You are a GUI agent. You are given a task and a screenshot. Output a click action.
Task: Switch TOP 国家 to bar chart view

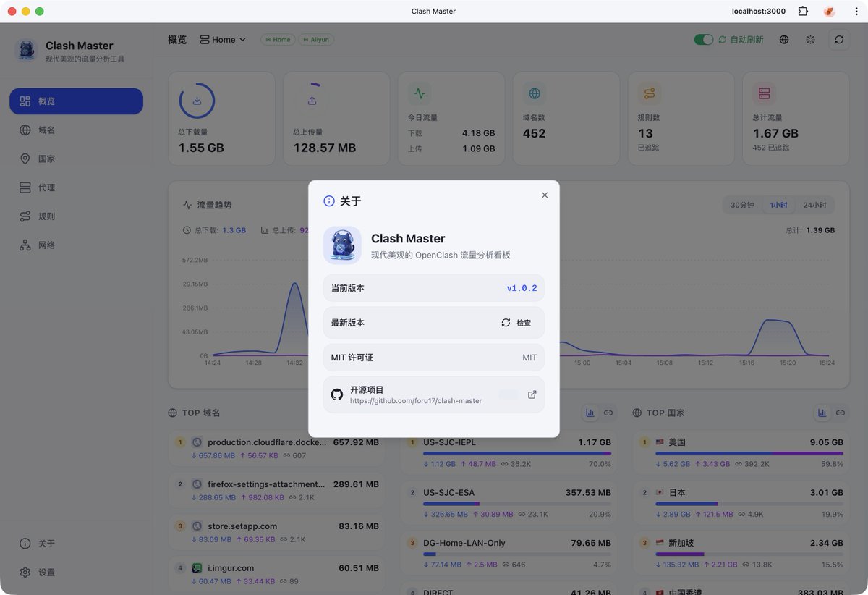(x=822, y=413)
